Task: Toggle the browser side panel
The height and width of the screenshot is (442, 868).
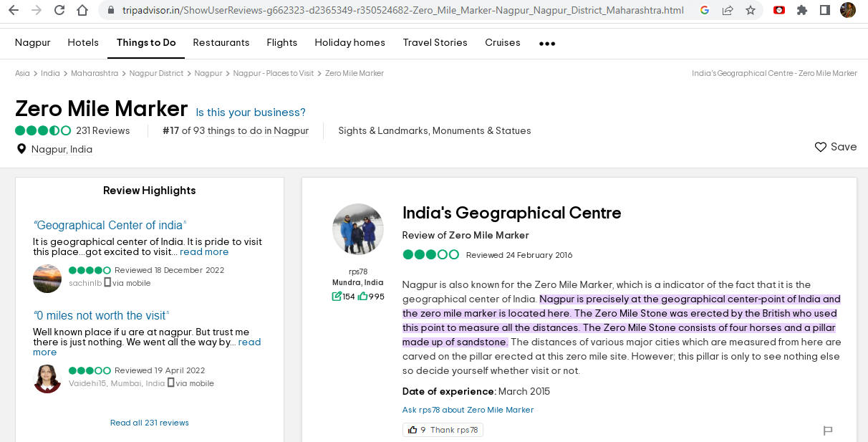Action: [x=825, y=11]
